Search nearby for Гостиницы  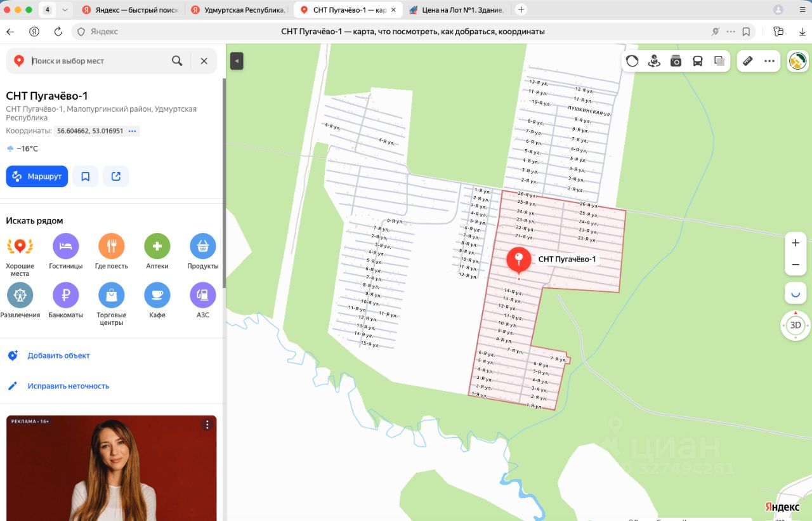66,252
